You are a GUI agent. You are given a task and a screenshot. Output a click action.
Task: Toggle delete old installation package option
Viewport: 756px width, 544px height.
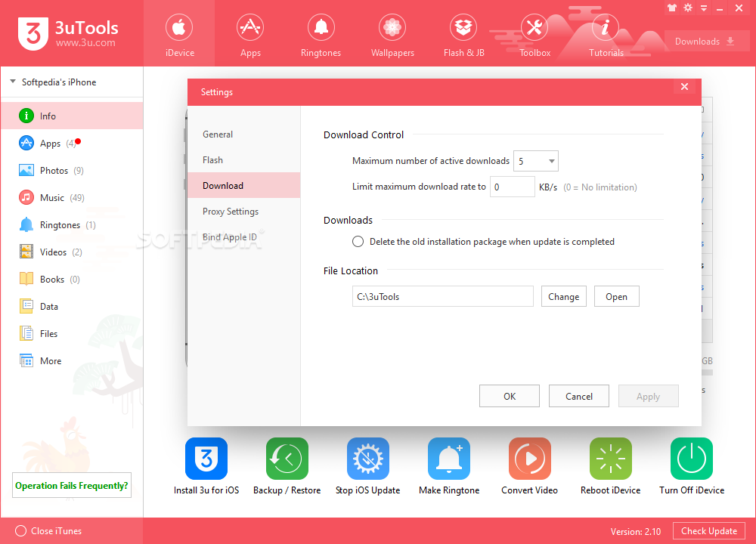[x=358, y=242]
